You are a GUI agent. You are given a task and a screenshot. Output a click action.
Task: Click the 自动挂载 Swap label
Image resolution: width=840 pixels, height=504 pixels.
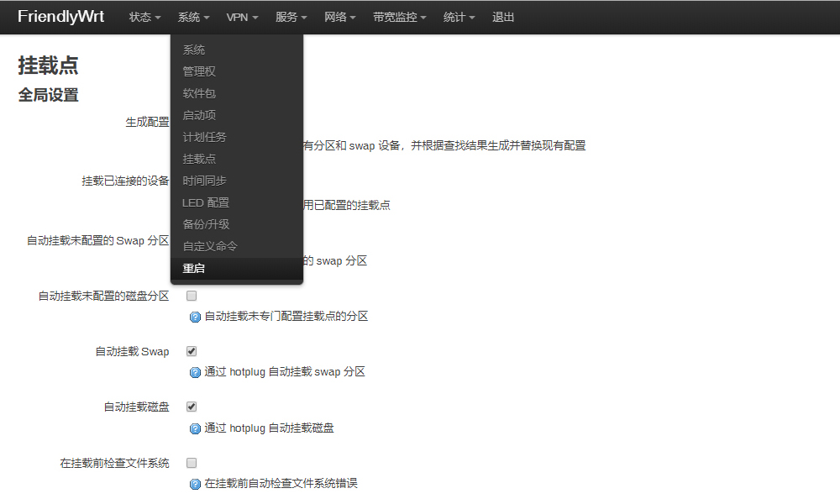coord(132,352)
